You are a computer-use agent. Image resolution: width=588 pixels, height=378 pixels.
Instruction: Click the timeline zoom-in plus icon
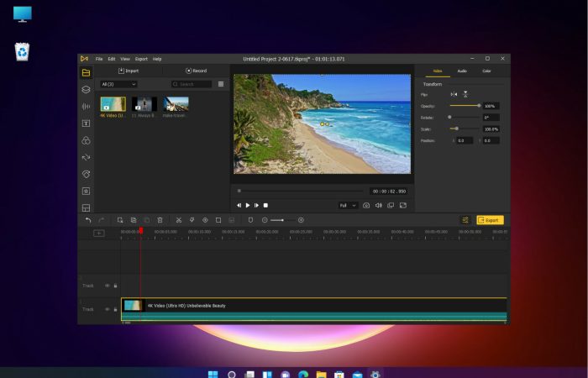301,220
